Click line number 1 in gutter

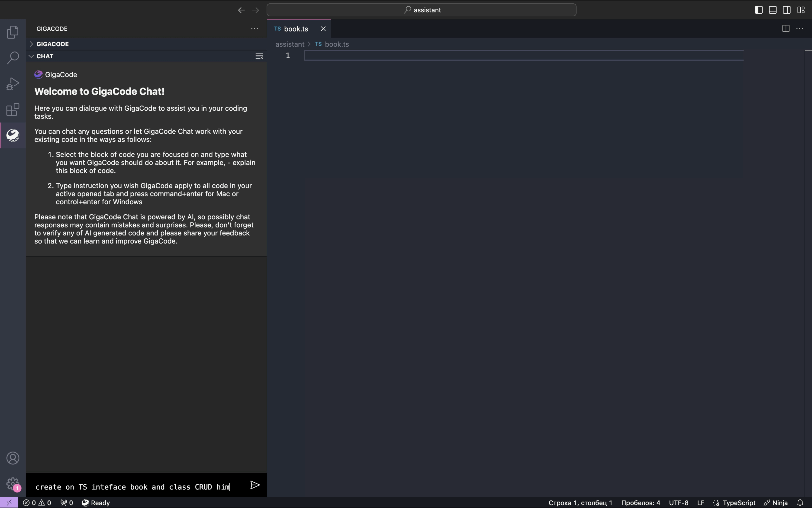[288, 55]
